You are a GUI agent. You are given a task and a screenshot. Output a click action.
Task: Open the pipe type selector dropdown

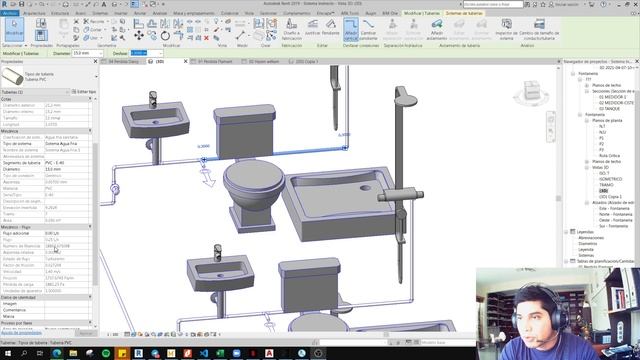click(96, 76)
